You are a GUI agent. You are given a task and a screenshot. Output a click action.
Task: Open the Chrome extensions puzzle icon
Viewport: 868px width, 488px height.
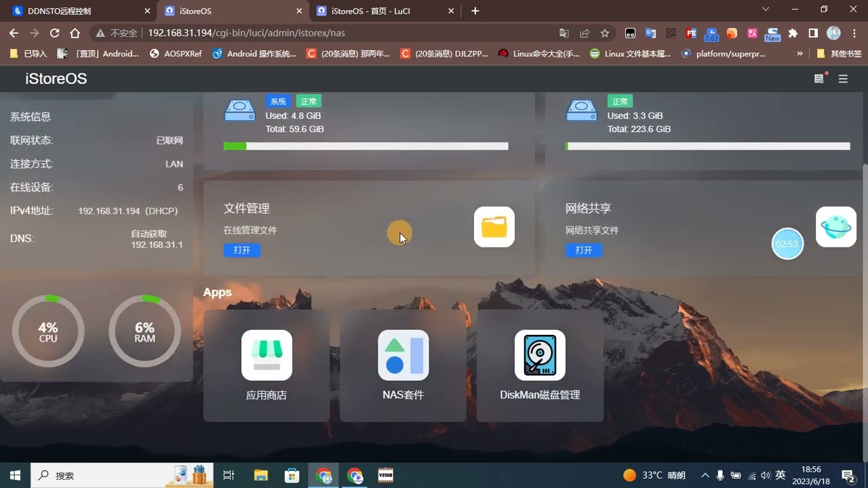click(x=793, y=33)
